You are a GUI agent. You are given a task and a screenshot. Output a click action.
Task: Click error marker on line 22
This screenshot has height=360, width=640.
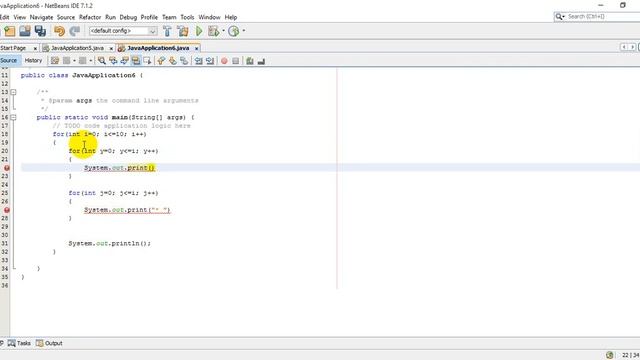[7, 168]
